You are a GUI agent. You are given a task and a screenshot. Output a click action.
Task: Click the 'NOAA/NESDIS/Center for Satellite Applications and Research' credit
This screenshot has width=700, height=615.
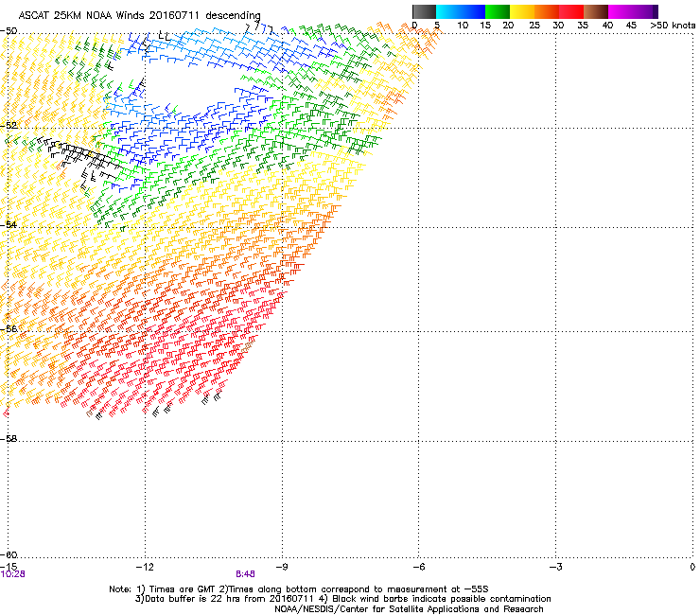409,609
